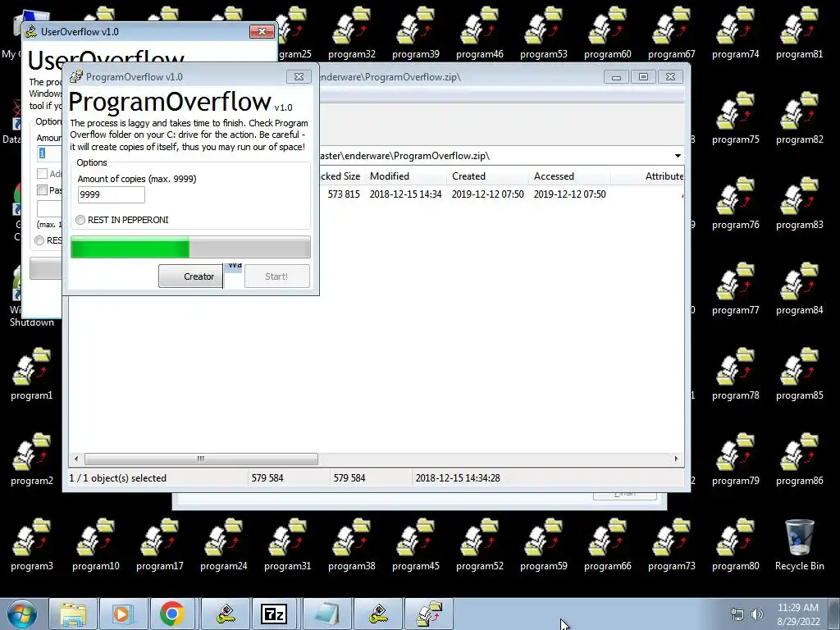Open the program74 desktop shortcut
Viewport: 840px width, 630px height.
click(x=736, y=33)
